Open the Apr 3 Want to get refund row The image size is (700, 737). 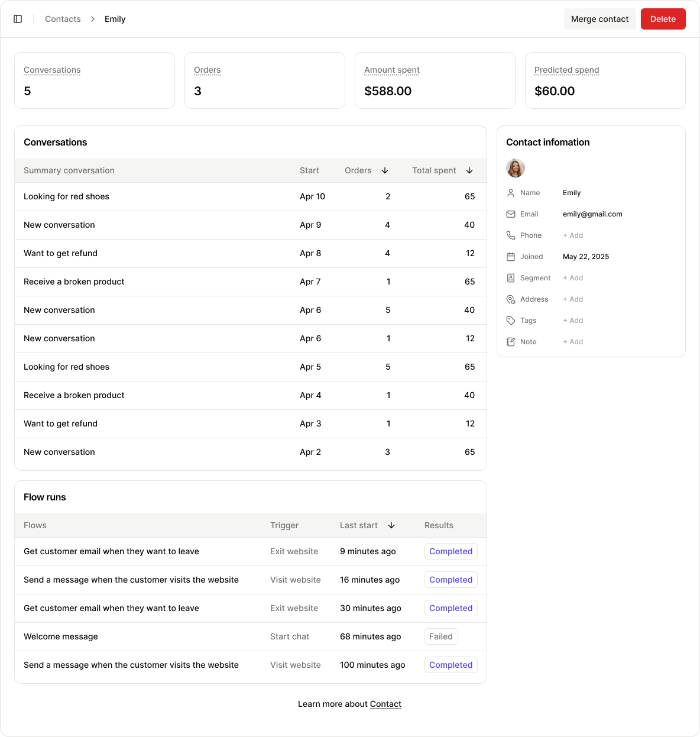(x=251, y=424)
